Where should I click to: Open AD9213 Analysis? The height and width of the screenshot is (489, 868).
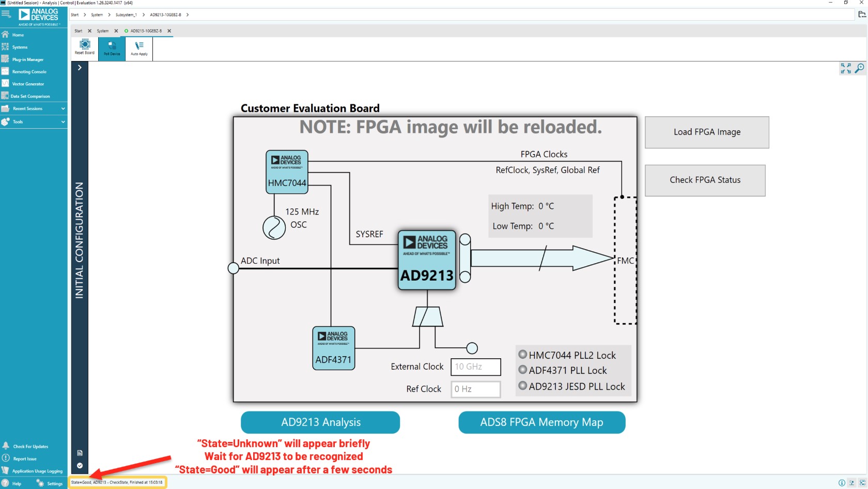tap(320, 422)
